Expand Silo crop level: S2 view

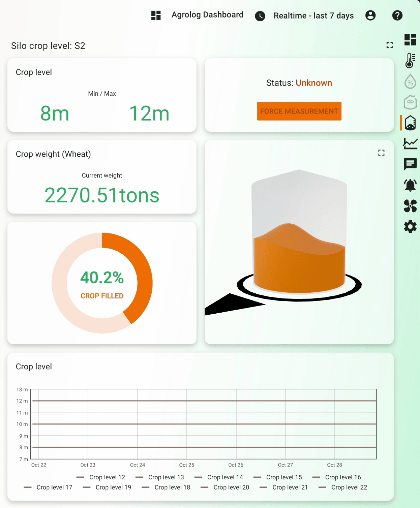(389, 45)
